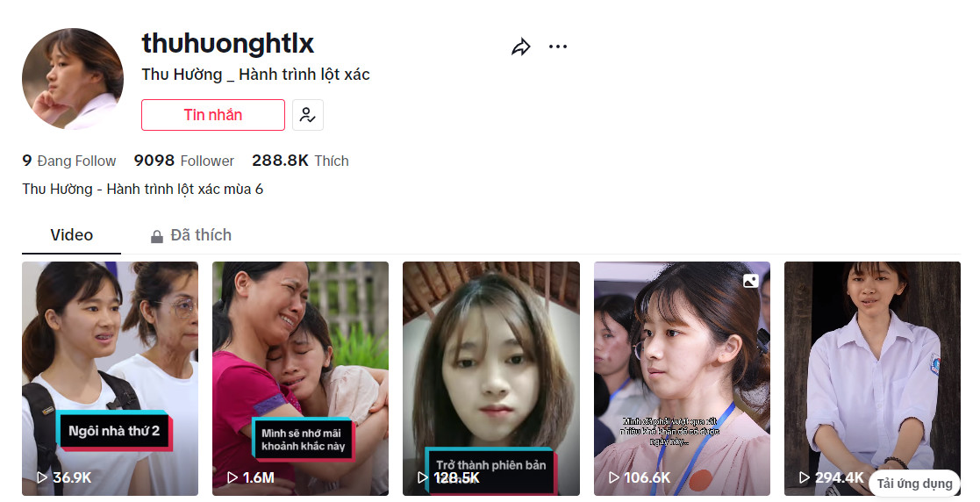Image resolution: width=980 pixels, height=502 pixels.
Task: Click the play icon showing 106.6K views
Action: click(614, 477)
